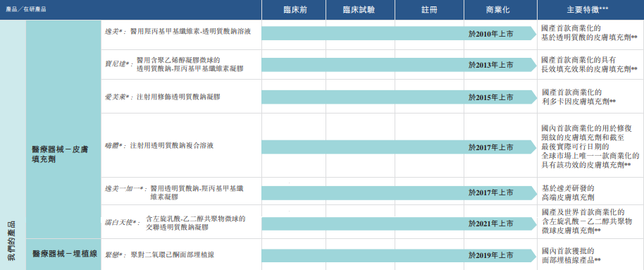Click the 於2019年上市 launch label

tap(491, 256)
